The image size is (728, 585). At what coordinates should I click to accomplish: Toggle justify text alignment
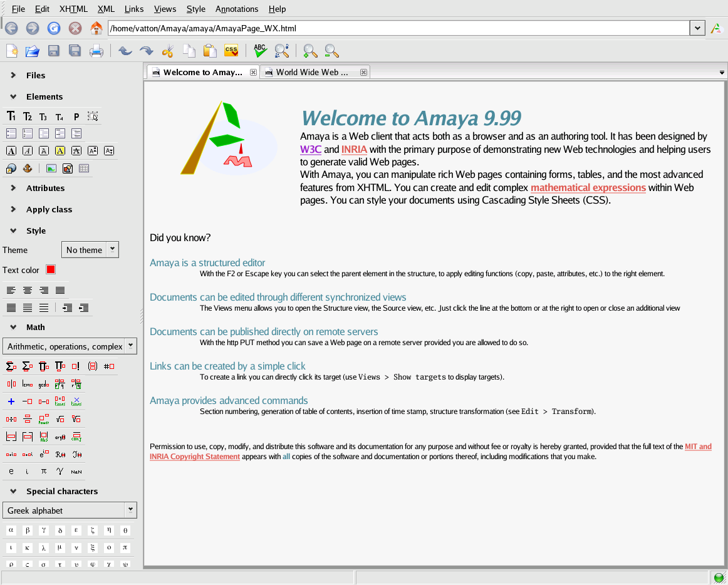60,290
